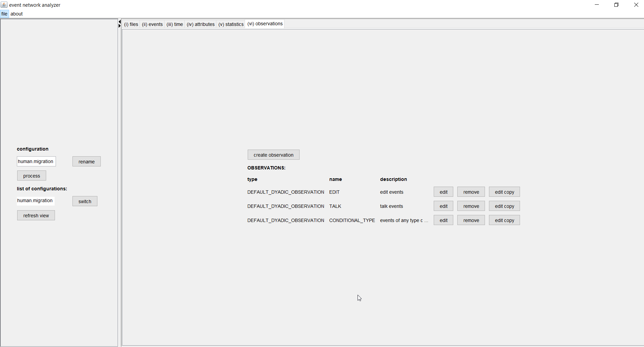
Task: Click the refresh view button
Action: pyautogui.click(x=36, y=216)
